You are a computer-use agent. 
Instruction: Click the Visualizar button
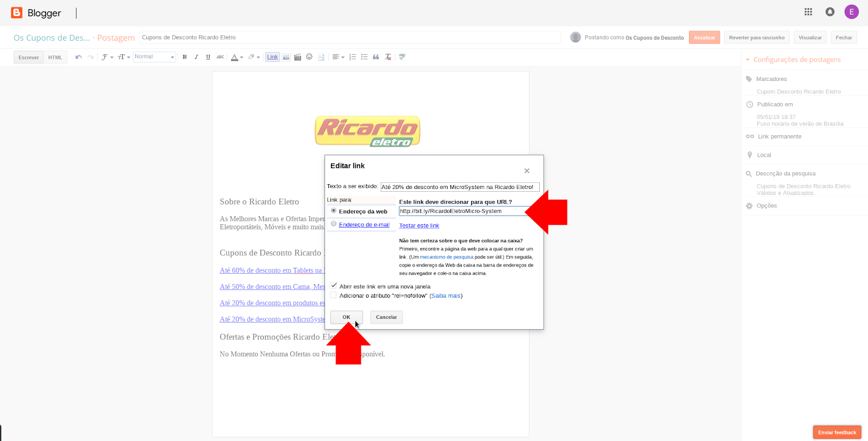pyautogui.click(x=810, y=37)
